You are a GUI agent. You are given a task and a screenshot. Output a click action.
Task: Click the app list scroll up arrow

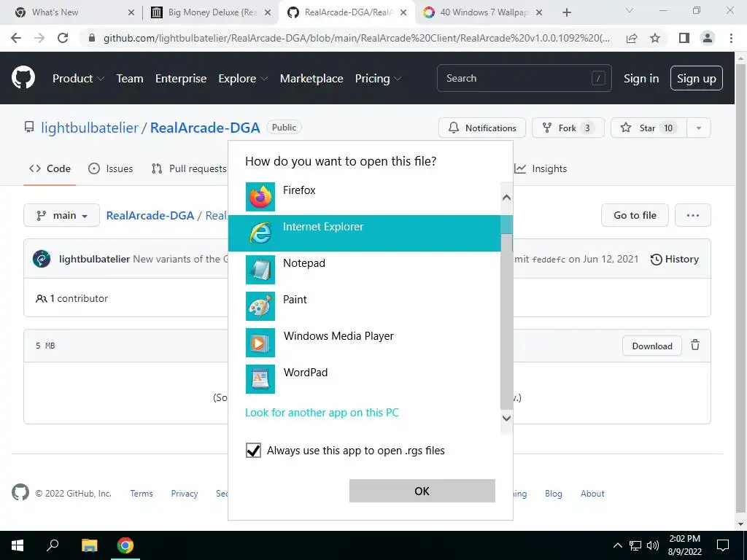pos(507,197)
